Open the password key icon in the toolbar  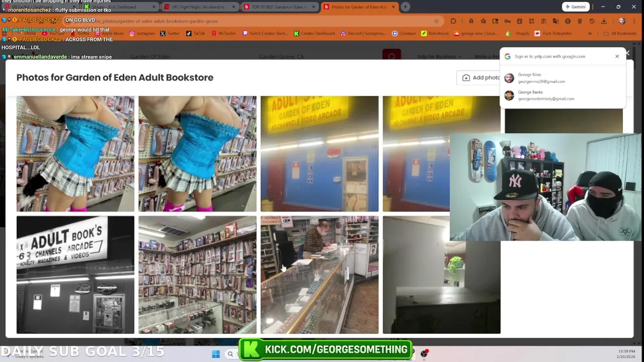coord(507,21)
